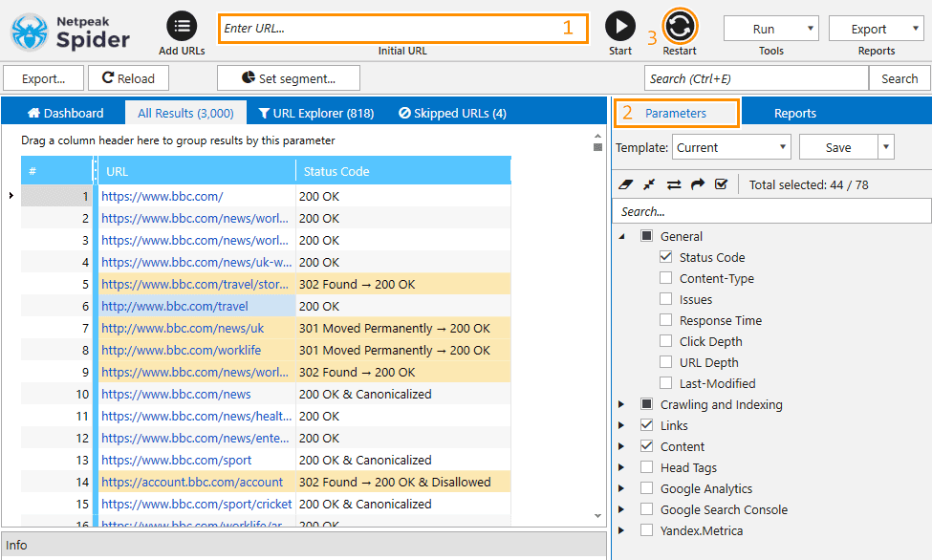Select the http://www.bbc.com/worklife row
The image size is (932, 560).
tap(266, 350)
